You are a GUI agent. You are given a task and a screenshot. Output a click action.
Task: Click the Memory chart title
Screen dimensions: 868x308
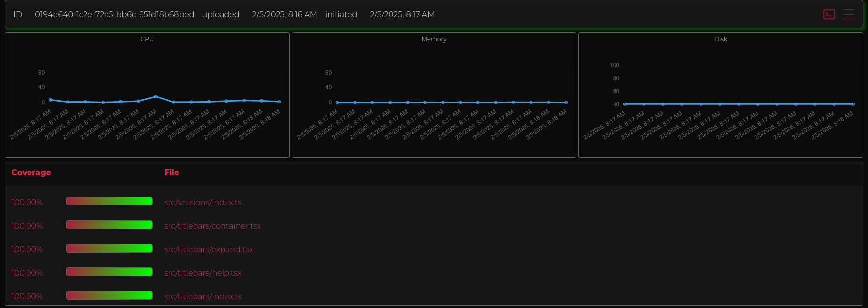click(x=434, y=39)
